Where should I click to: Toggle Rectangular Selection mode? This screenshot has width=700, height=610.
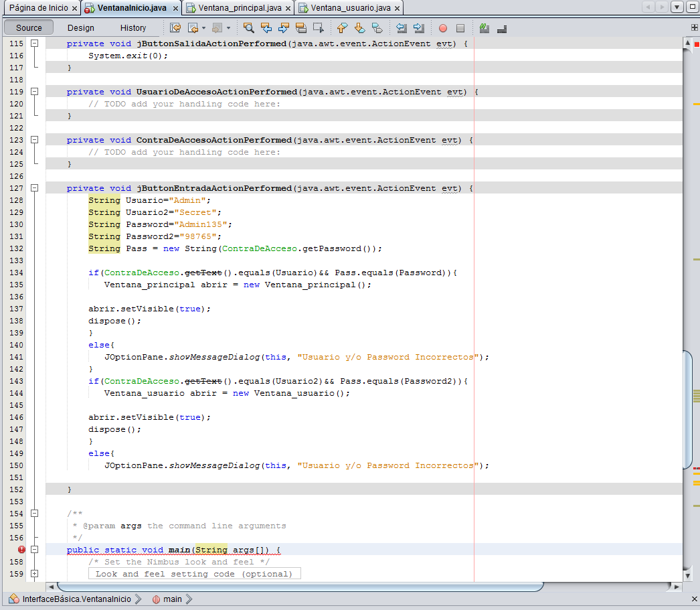click(319, 28)
